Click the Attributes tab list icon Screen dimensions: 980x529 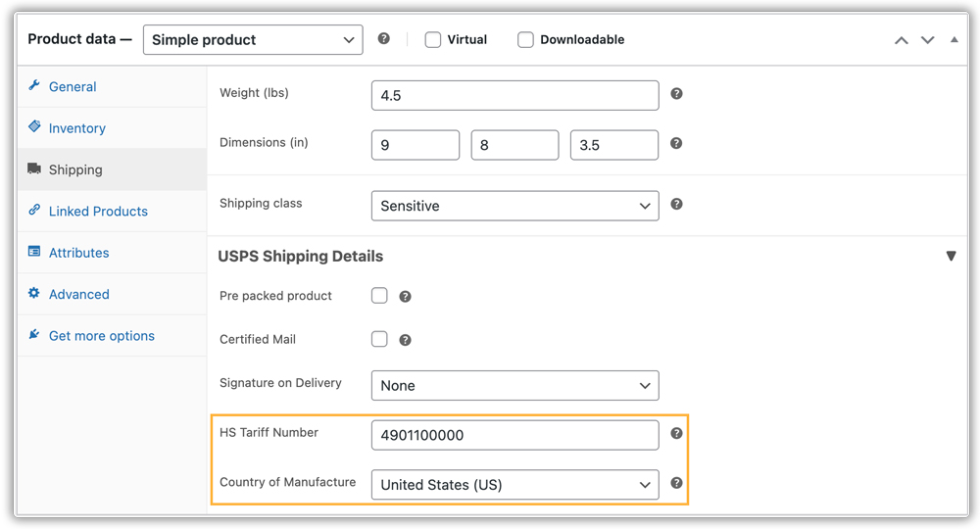coord(34,251)
